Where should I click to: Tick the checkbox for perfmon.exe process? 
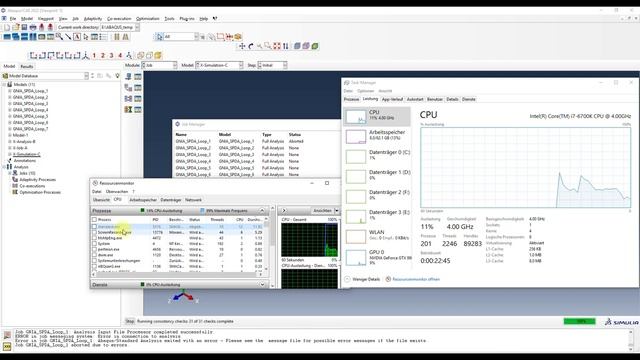coord(94,249)
